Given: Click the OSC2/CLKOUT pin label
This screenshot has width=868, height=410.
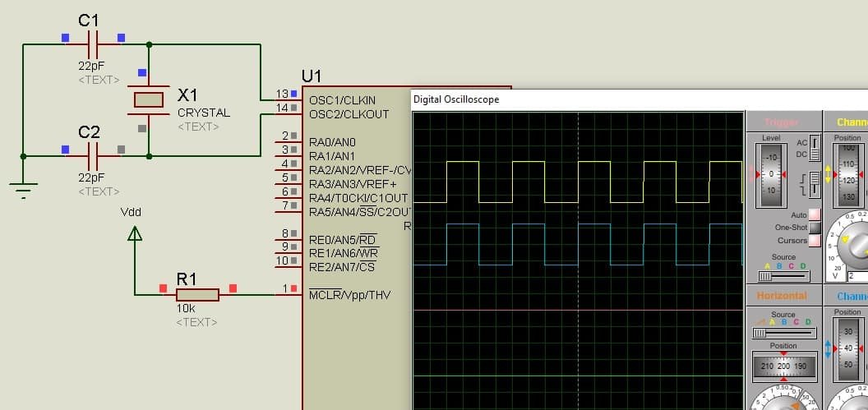Looking at the screenshot, I should [349, 114].
